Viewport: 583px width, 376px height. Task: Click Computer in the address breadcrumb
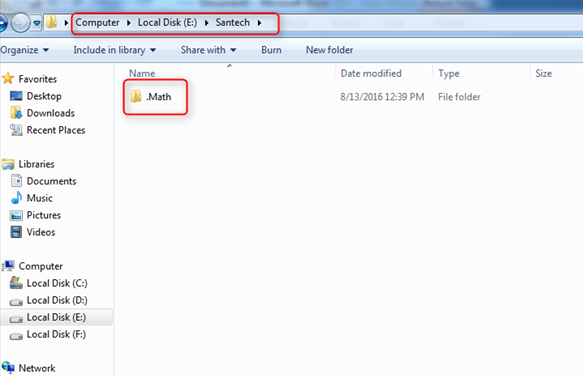(97, 23)
